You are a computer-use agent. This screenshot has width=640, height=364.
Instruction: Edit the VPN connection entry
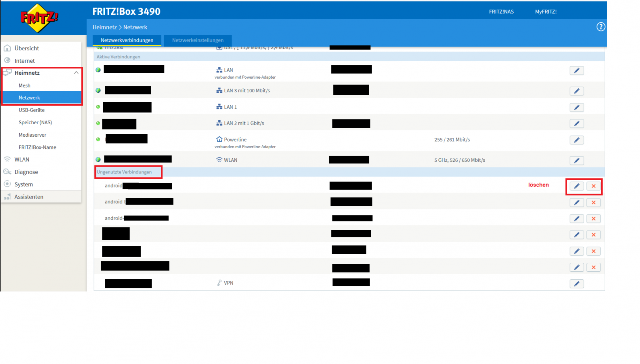click(x=576, y=284)
